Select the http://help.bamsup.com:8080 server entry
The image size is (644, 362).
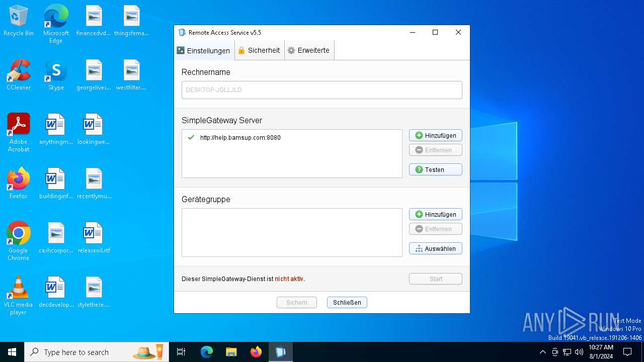point(292,137)
